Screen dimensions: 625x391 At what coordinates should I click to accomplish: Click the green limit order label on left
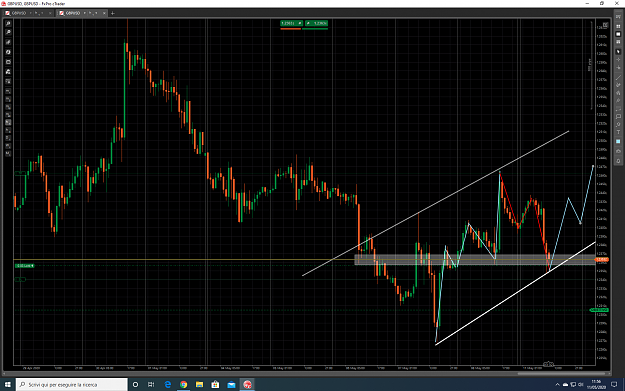[x=24, y=265]
